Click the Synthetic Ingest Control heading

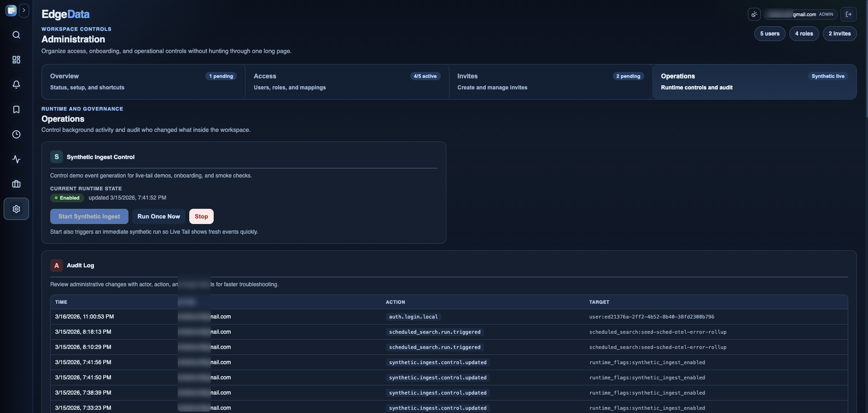[x=100, y=157]
